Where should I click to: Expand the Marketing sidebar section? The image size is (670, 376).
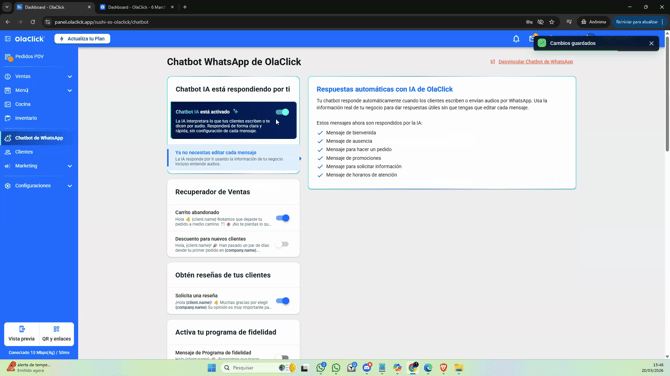[x=70, y=166]
